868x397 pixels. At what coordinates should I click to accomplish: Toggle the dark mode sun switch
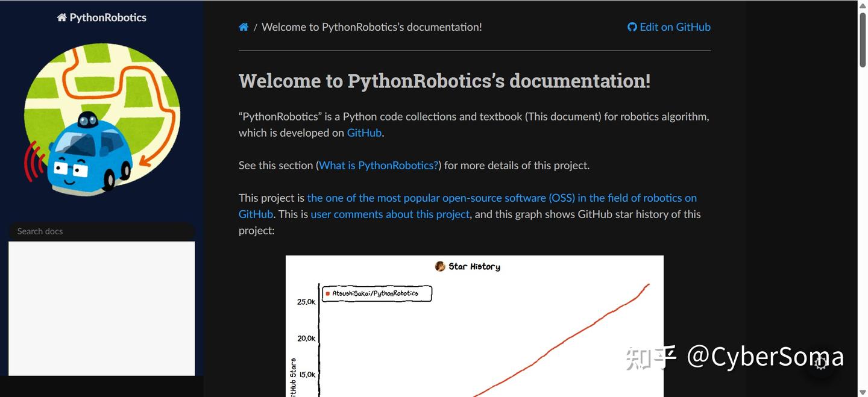click(x=820, y=363)
